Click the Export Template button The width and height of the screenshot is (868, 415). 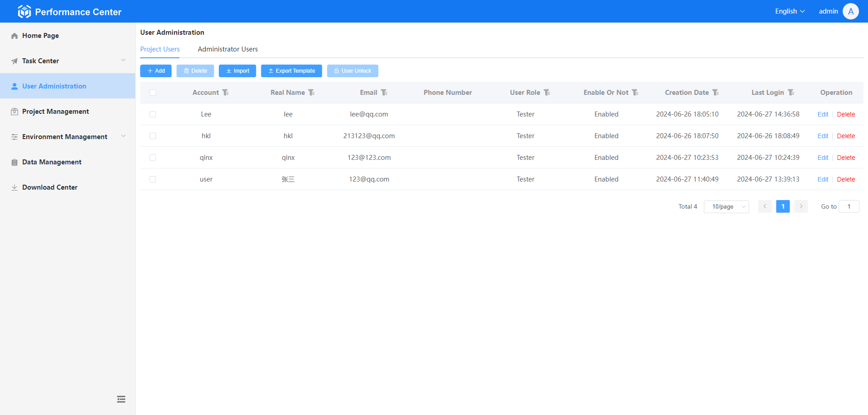coord(291,71)
